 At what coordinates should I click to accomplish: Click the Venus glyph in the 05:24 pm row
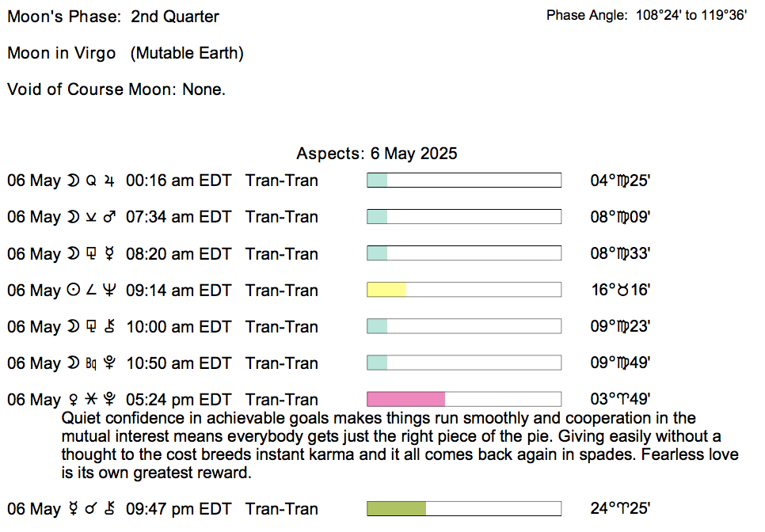click(74, 400)
